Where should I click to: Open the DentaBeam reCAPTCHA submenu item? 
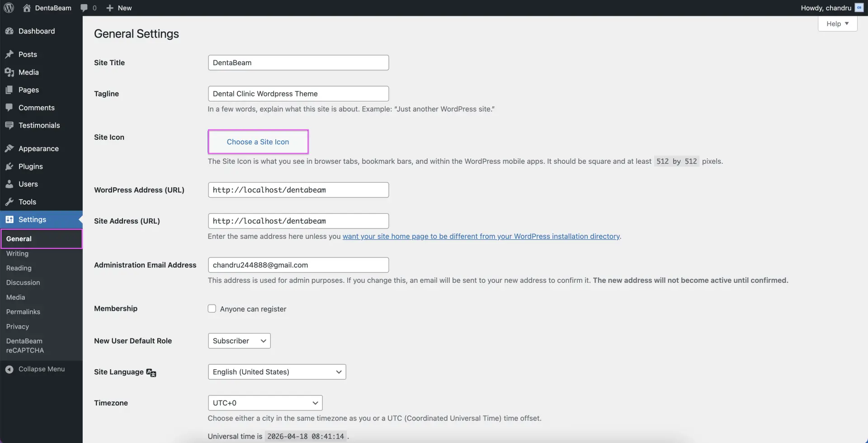[25, 346]
